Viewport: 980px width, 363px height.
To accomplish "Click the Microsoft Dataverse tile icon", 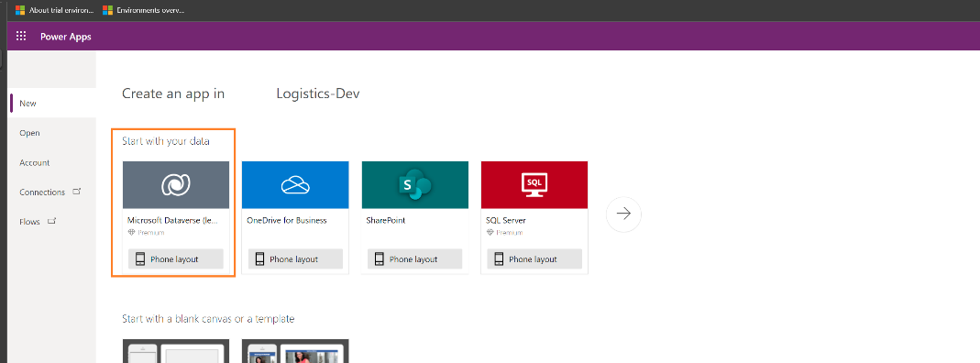I will [176, 185].
